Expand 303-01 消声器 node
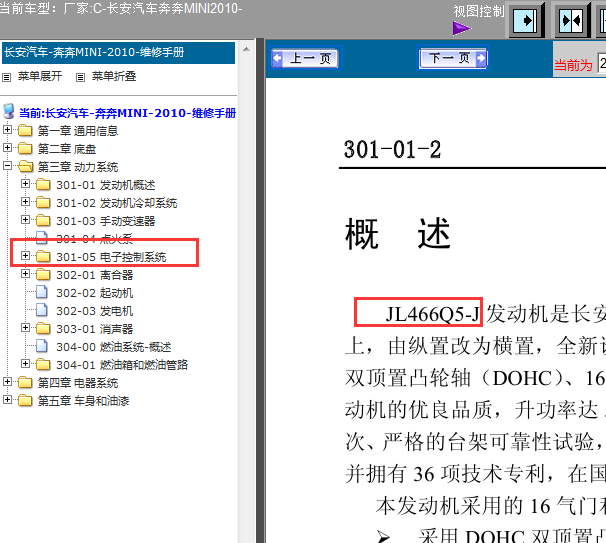The width and height of the screenshot is (606, 543). coord(25,327)
